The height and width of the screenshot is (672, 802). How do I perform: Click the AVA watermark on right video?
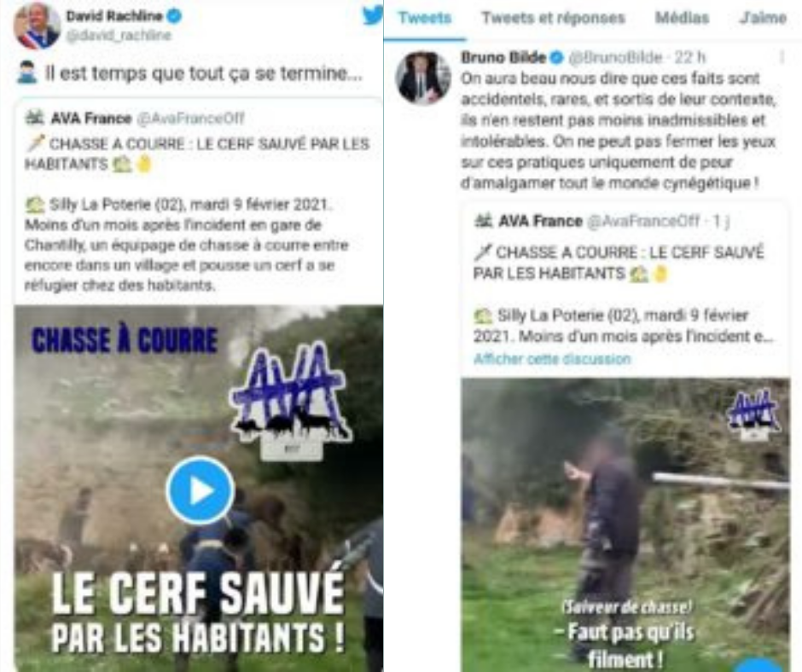(753, 414)
